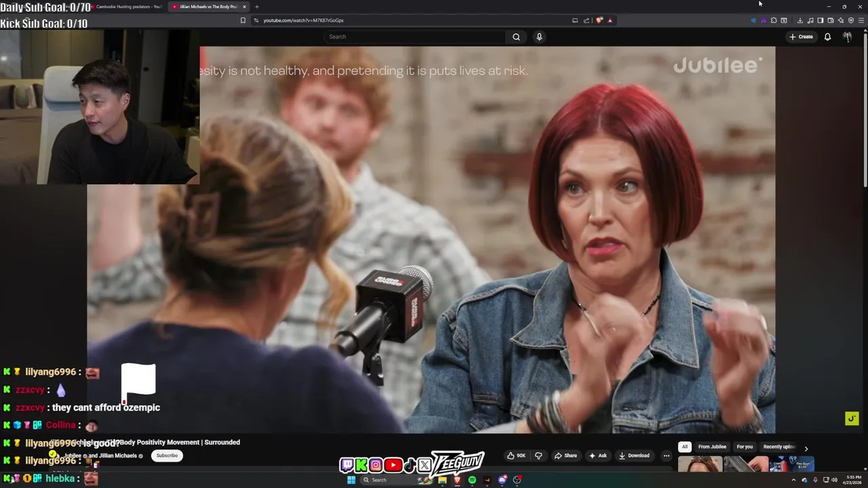Open Brave Rewards triangle icon
Viewport: 868px width, 488px height.
pos(610,20)
